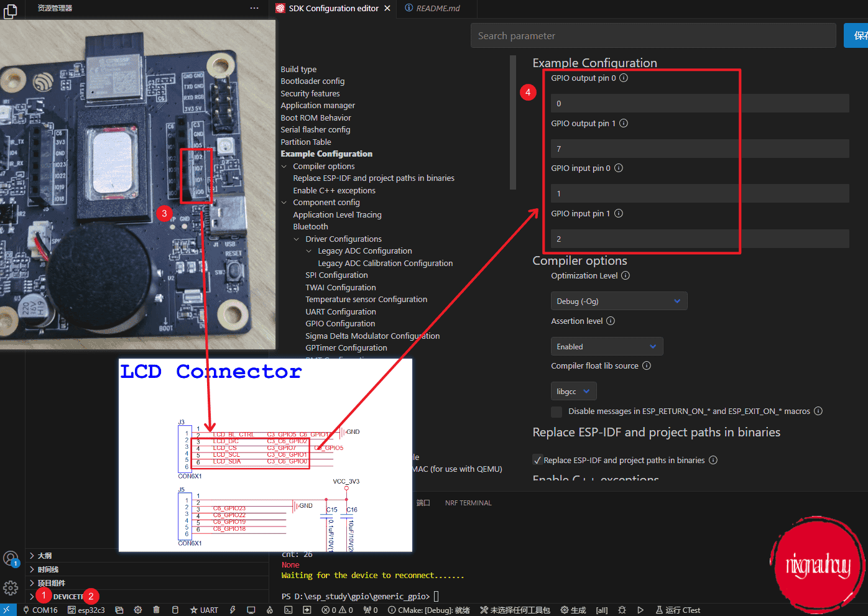
Task: Open the Compiler float lib source libgcc dropdown
Action: pyautogui.click(x=573, y=391)
